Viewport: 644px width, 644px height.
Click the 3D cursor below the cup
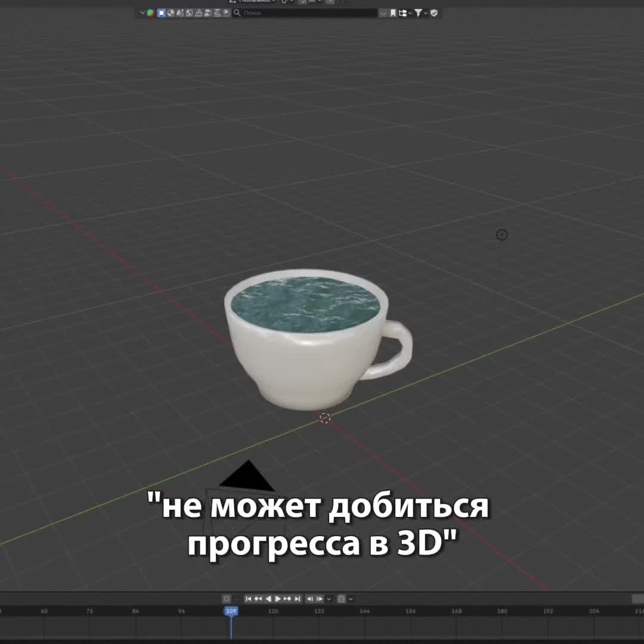pos(325,418)
